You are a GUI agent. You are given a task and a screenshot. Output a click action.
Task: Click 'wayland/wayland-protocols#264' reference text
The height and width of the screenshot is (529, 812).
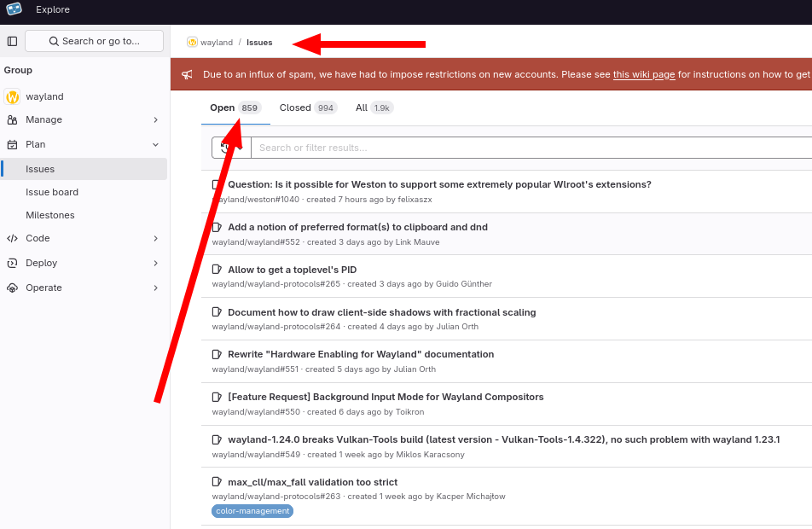tap(276, 327)
